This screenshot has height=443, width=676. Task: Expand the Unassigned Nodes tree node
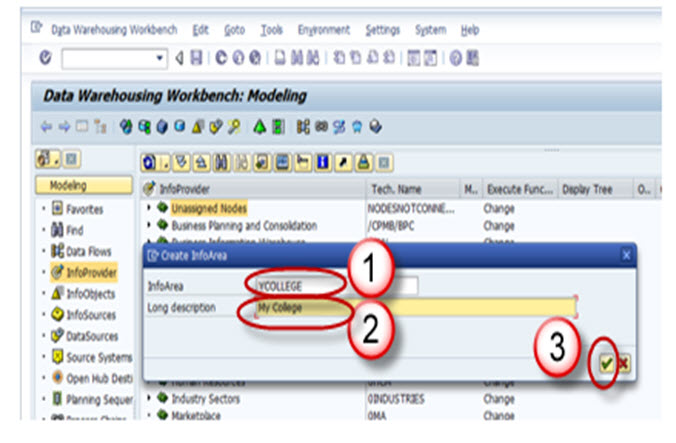(149, 209)
